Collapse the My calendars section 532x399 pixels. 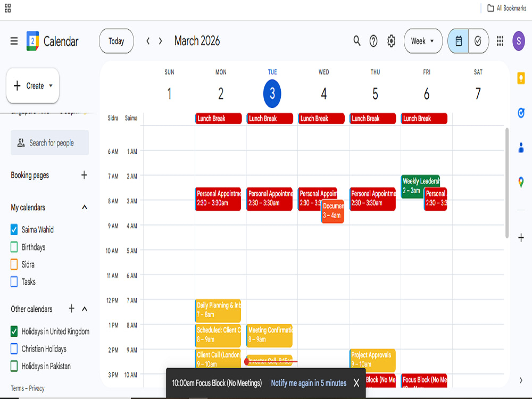click(85, 207)
